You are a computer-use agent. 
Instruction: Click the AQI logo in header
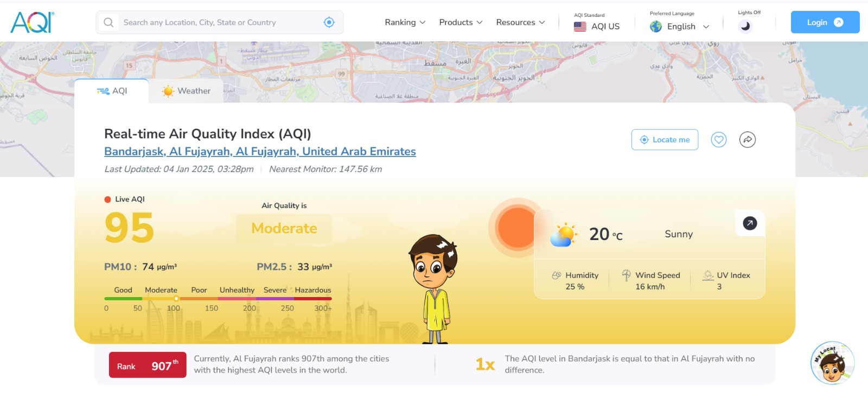point(32,22)
